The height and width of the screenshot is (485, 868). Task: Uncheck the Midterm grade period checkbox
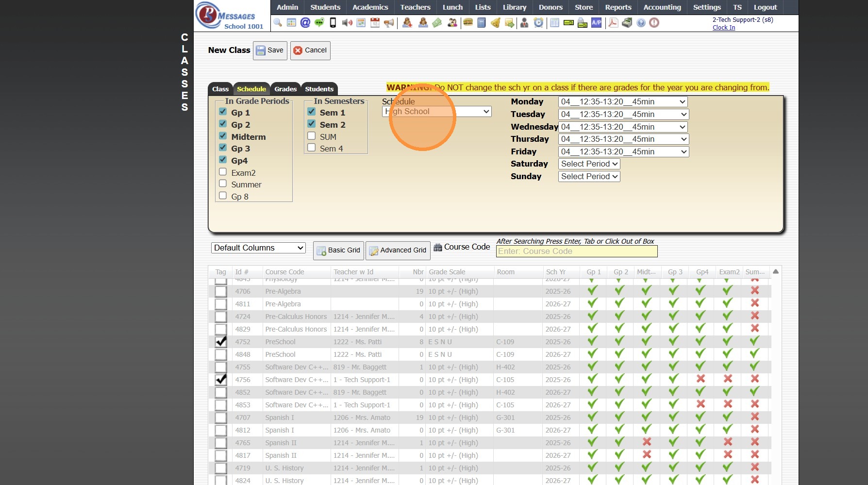[x=223, y=136]
